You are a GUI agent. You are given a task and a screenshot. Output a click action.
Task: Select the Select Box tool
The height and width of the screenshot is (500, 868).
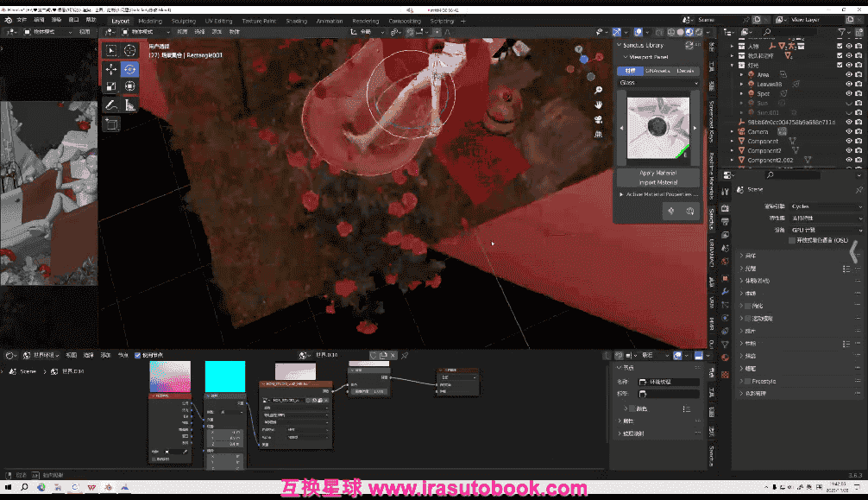(111, 50)
